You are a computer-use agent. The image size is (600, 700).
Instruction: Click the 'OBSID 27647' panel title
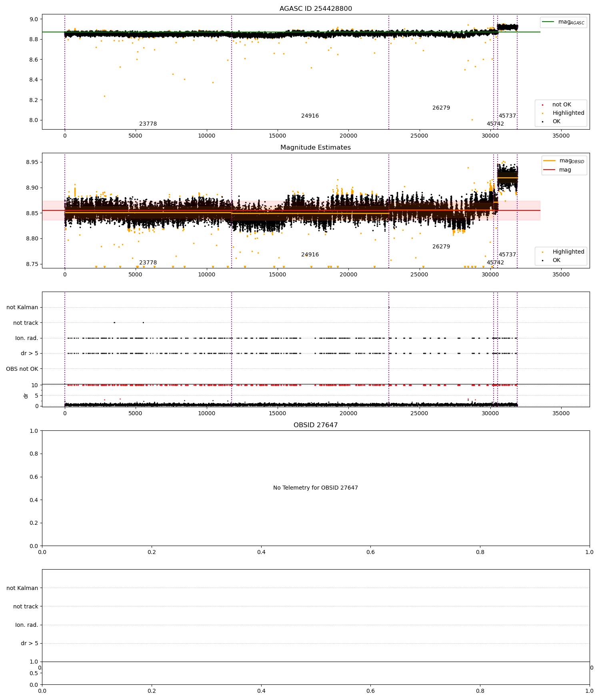[x=316, y=425]
